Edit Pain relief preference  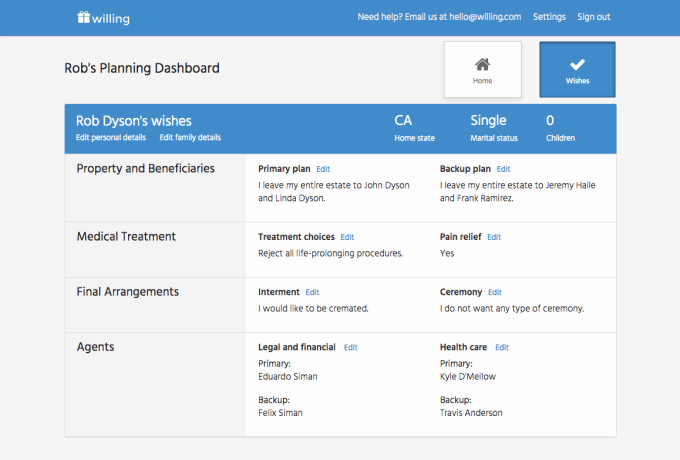[494, 237]
